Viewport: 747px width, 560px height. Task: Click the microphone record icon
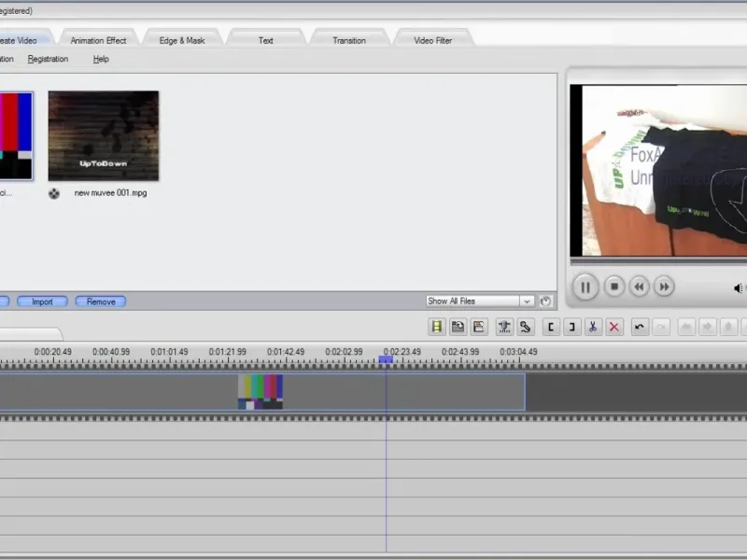coord(504,327)
